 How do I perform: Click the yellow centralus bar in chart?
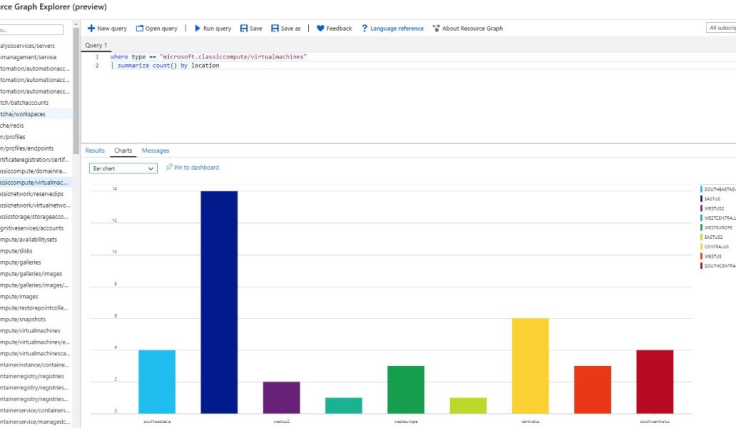coord(530,365)
